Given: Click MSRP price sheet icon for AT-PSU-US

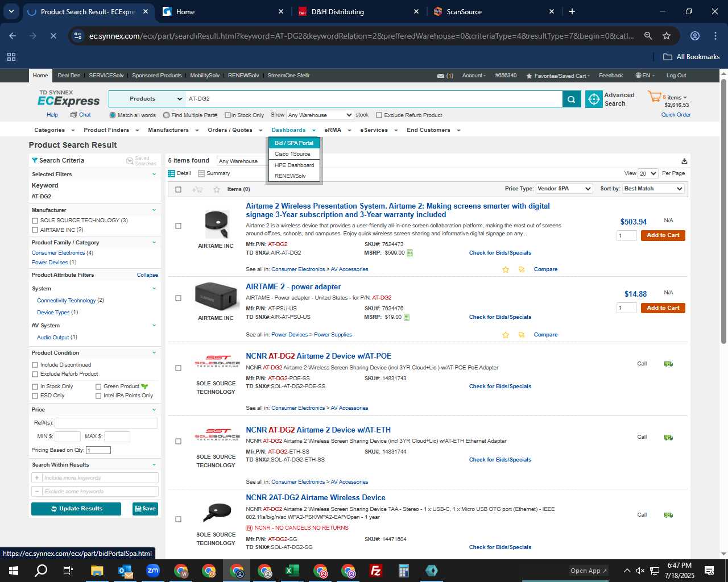Looking at the screenshot, I should click(407, 317).
